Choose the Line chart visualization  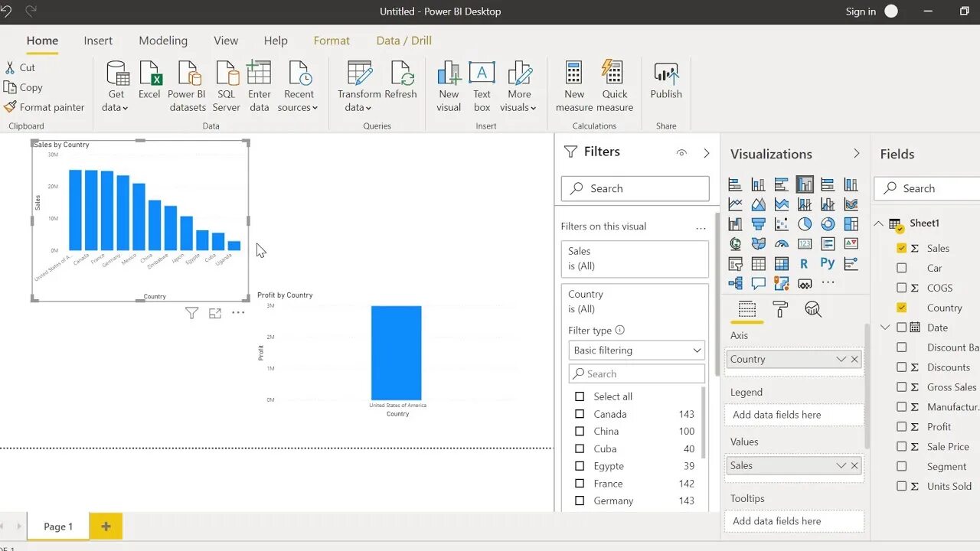point(735,204)
